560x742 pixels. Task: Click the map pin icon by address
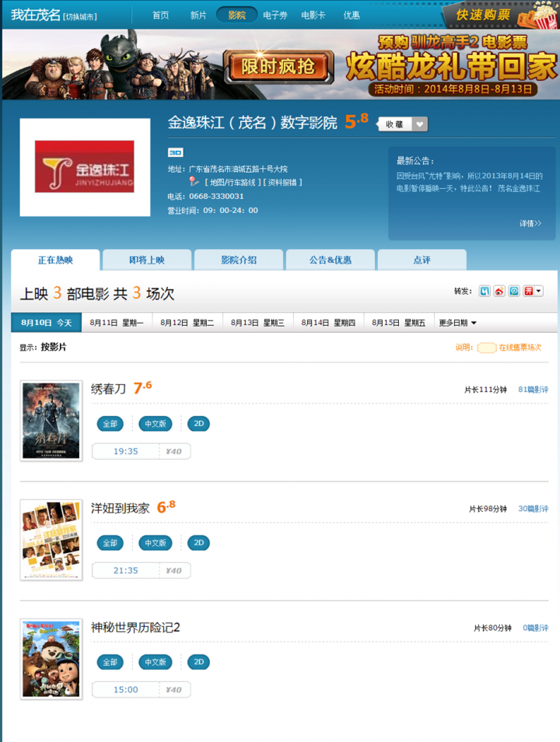(193, 181)
